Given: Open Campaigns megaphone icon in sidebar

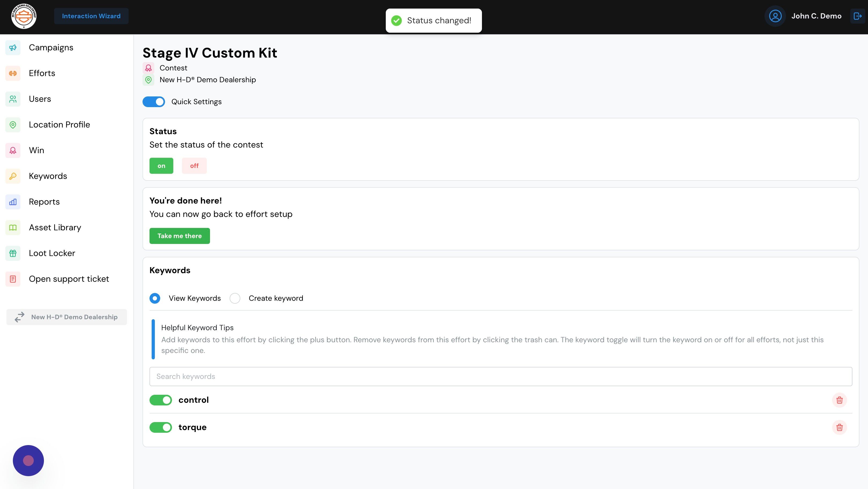Looking at the screenshot, I should pyautogui.click(x=13, y=47).
